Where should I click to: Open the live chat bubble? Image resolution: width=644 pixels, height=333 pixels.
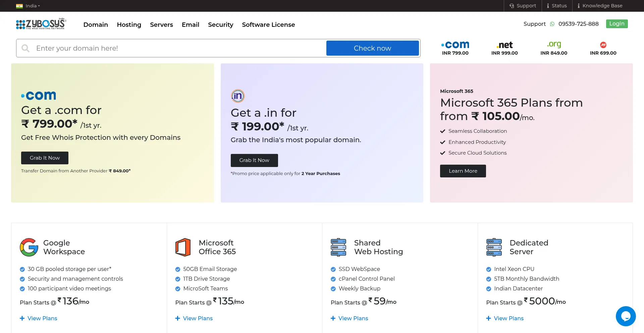(x=626, y=316)
